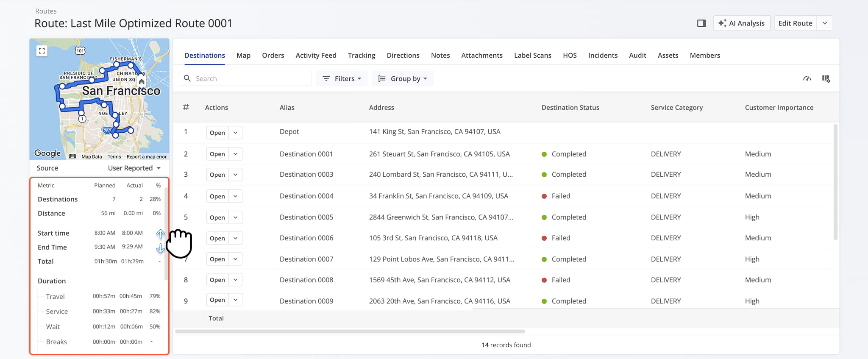The image size is (868, 359).
Task: Click the table horizontal scrollbar
Action: pyautogui.click(x=350, y=331)
